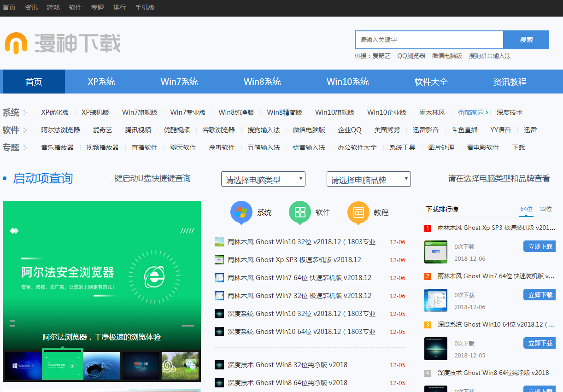This screenshot has height=392, width=563.
Task: Click the orange rank 2 badge
Action: pos(428,276)
